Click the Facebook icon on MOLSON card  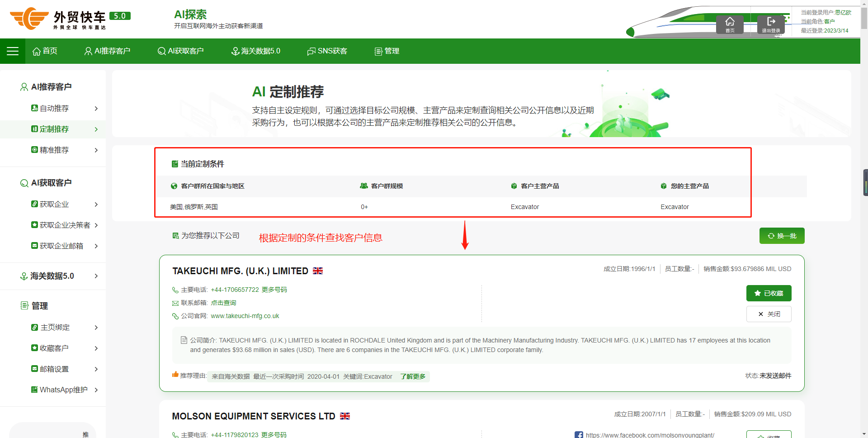tap(579, 435)
